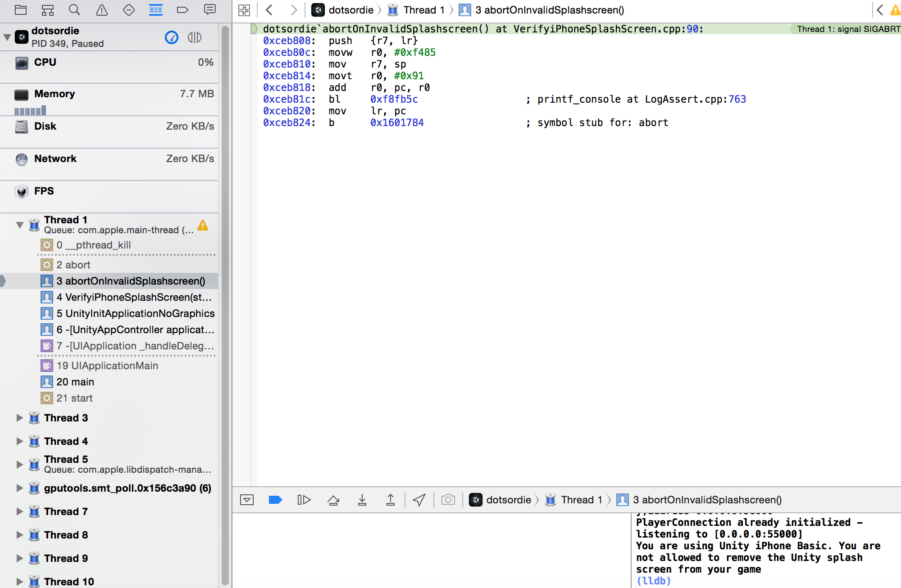
Task: Continue program execution
Action: (304, 500)
